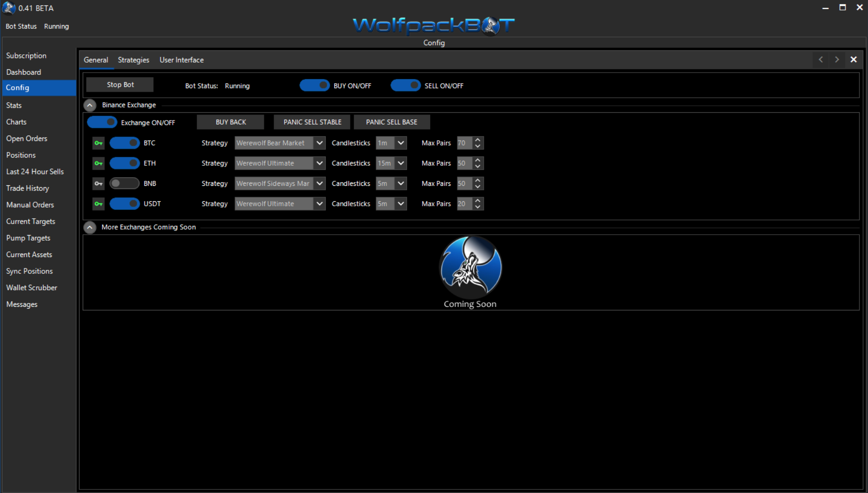Screen dimensions: 868x493
Task: Select Config in the sidebar
Action: [39, 88]
